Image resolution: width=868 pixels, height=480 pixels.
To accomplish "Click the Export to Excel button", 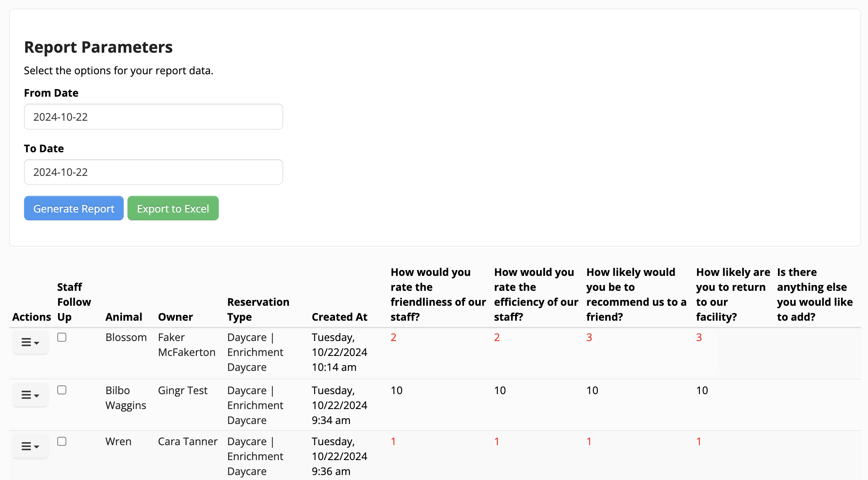I will [x=173, y=208].
